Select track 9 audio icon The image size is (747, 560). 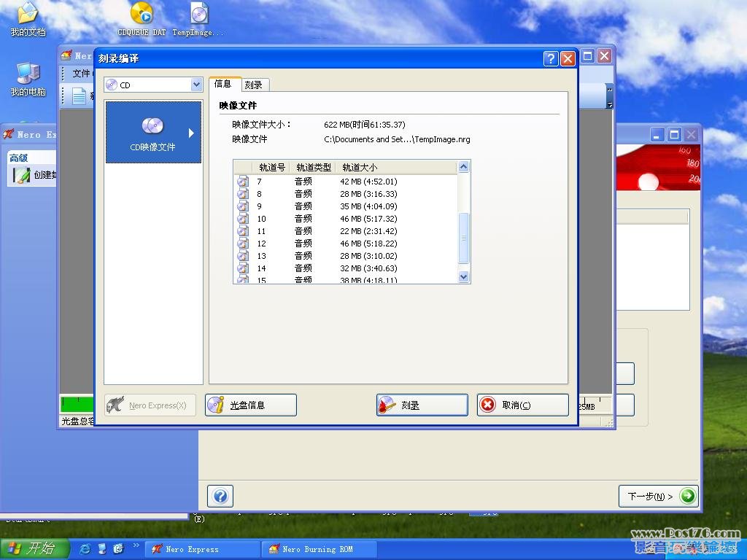[243, 206]
